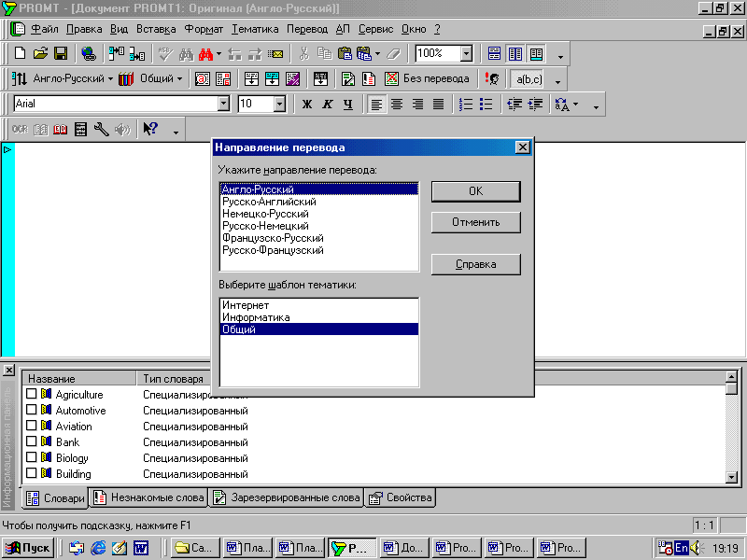Screen dimensions: 747x560
Task: Click the OCR icon
Action: click(20, 129)
